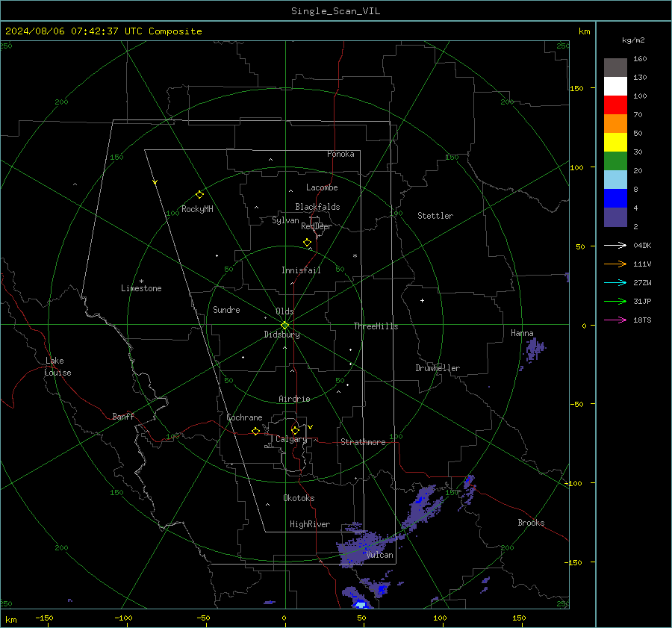This screenshot has height=628, width=672.
Task: Click the Cochrane town label
Action: [x=244, y=417]
